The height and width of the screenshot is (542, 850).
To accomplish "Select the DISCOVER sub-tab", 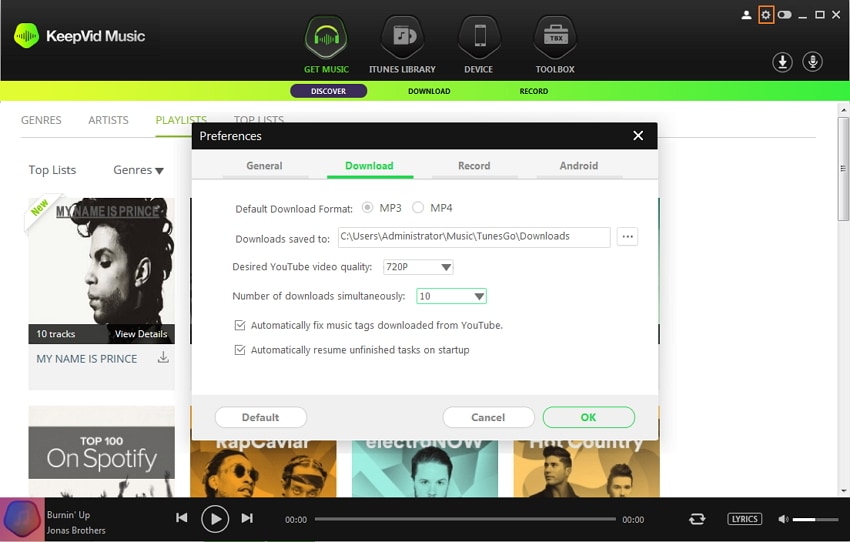I will click(329, 91).
